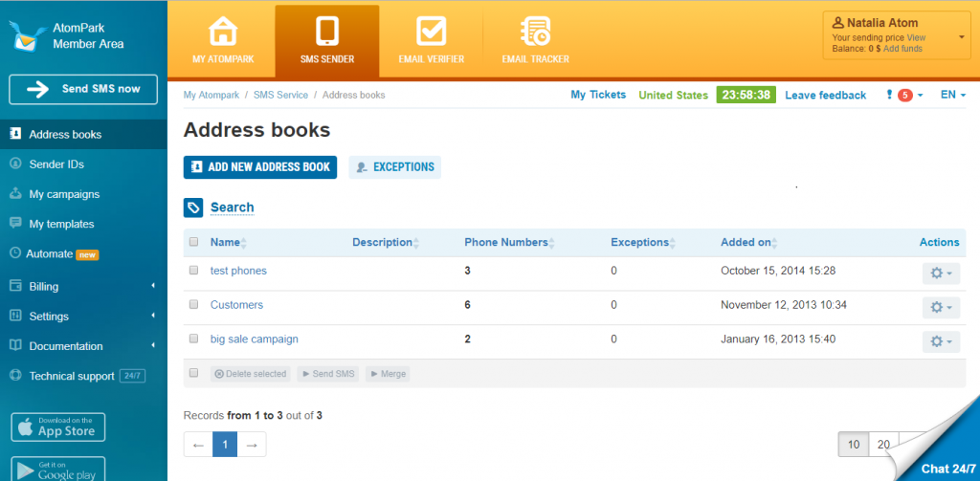Image resolution: width=980 pixels, height=481 pixels.
Task: Open the Email Tracker tab
Action: click(x=535, y=40)
